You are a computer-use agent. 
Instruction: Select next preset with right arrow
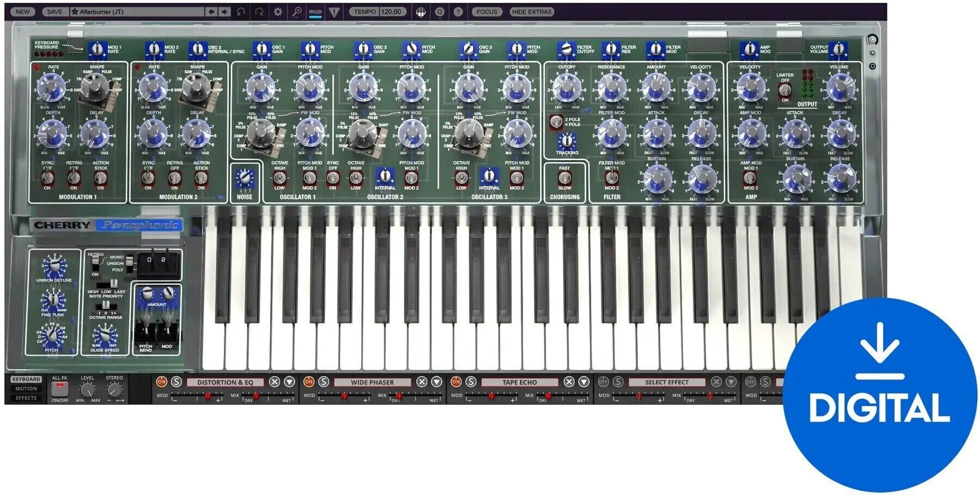point(224,11)
